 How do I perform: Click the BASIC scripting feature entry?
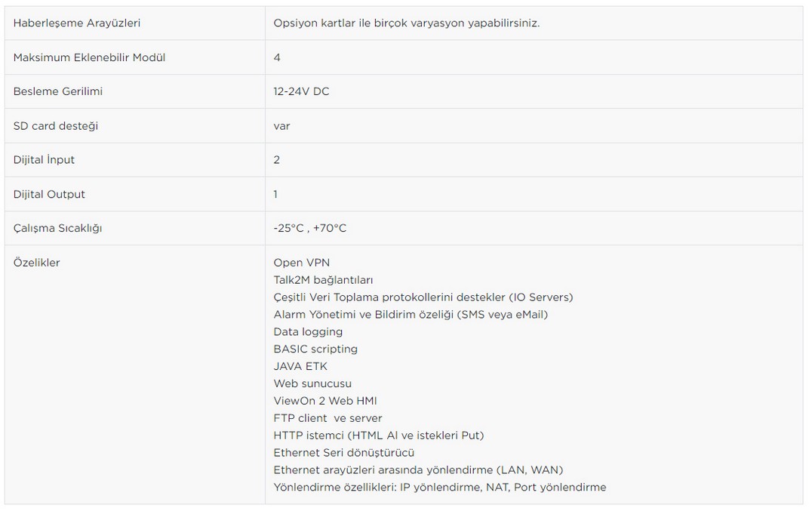[315, 349]
